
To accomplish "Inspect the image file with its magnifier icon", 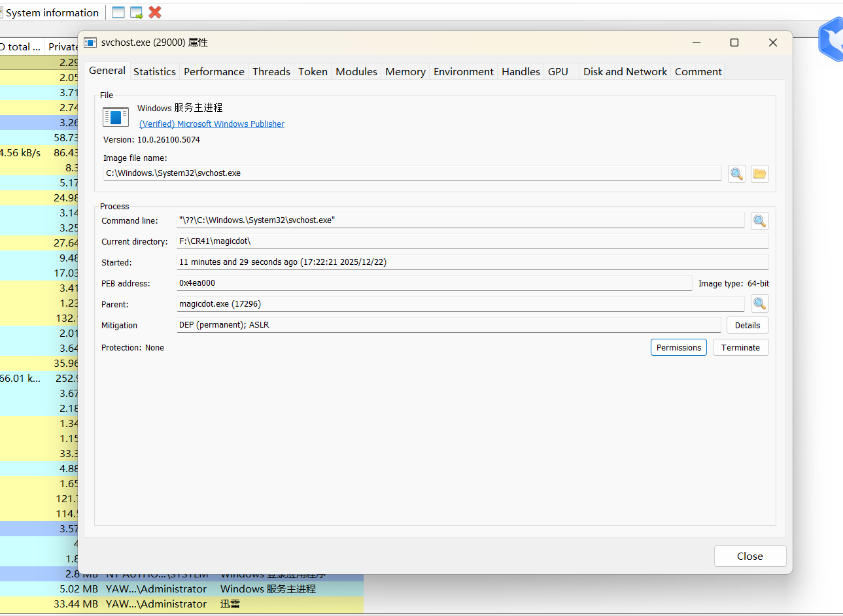I will tap(737, 174).
